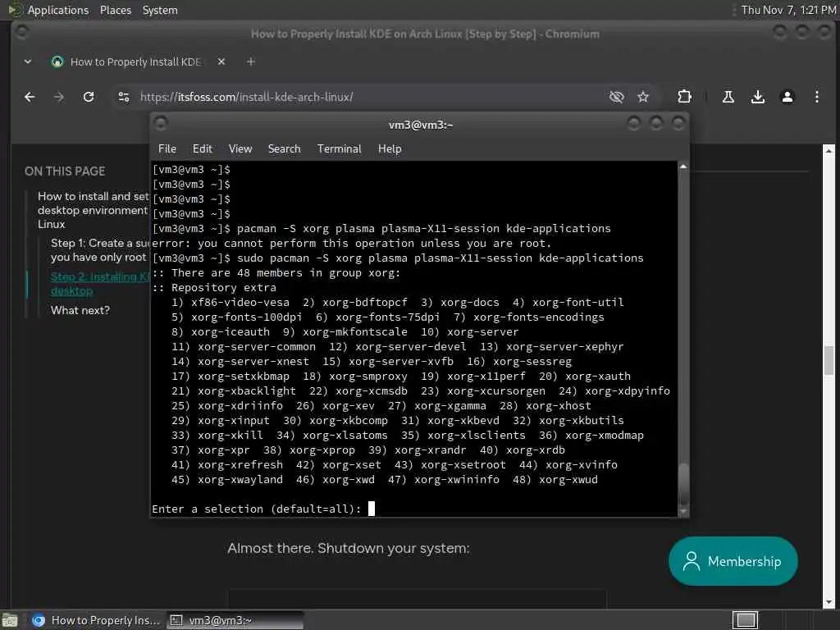Click the workspace switcher icon
The width and height of the screenshot is (840, 630).
click(745, 620)
